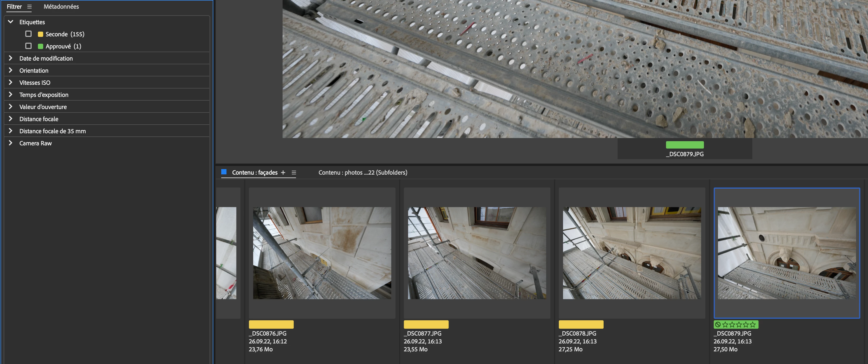Open the Contenu façades panel menu icon
868x364 pixels.
tap(294, 173)
